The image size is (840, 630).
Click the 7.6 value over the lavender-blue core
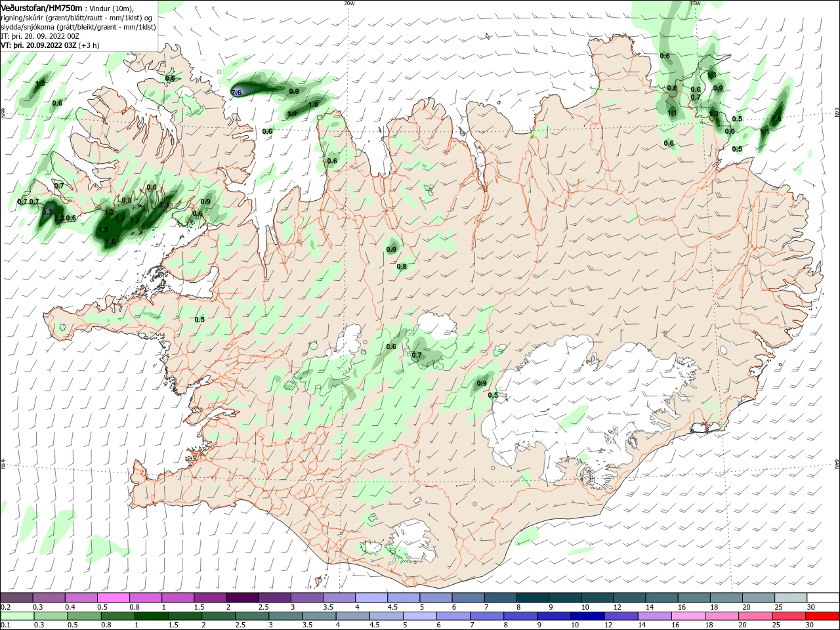[x=236, y=93]
